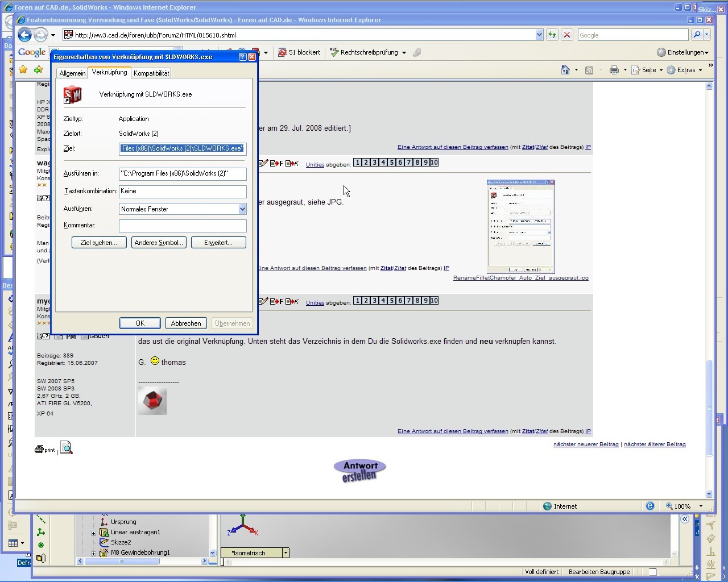Click the IE security zone icon in status bar
The image size is (728, 582).
point(547,506)
